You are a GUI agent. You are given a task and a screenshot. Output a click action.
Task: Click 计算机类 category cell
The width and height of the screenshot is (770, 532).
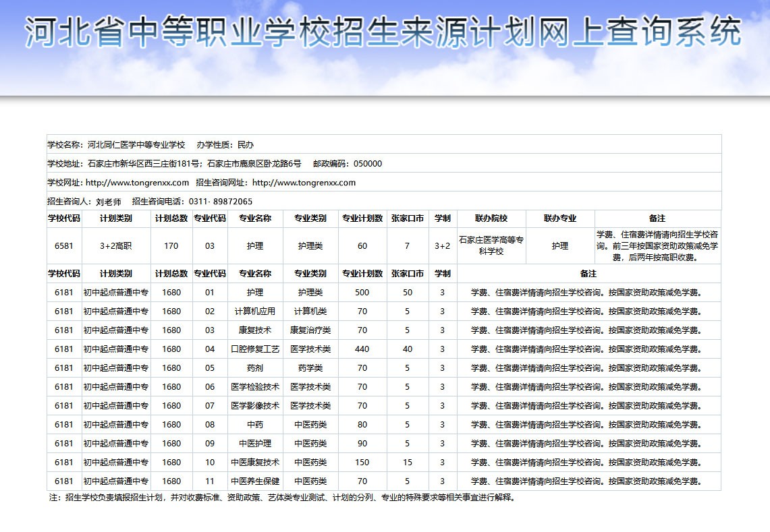point(310,311)
